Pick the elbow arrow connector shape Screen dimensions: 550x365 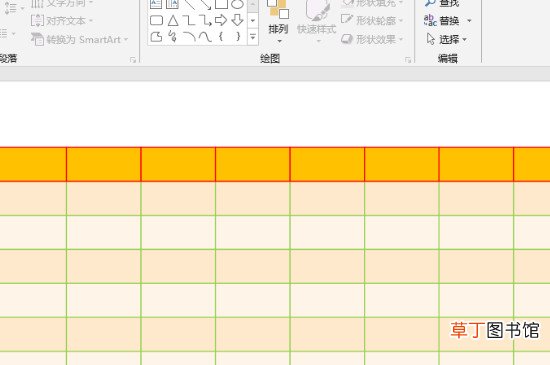pyautogui.click(x=205, y=20)
